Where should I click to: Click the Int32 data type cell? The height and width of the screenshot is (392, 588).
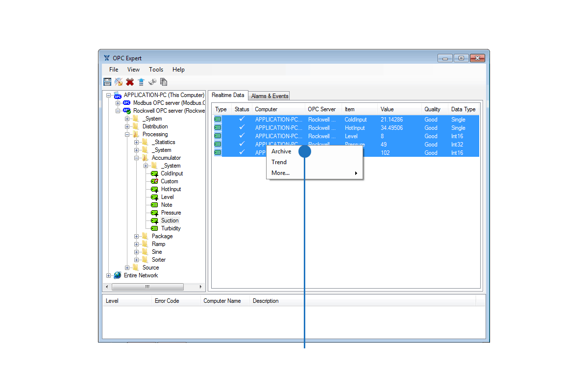(x=464, y=145)
